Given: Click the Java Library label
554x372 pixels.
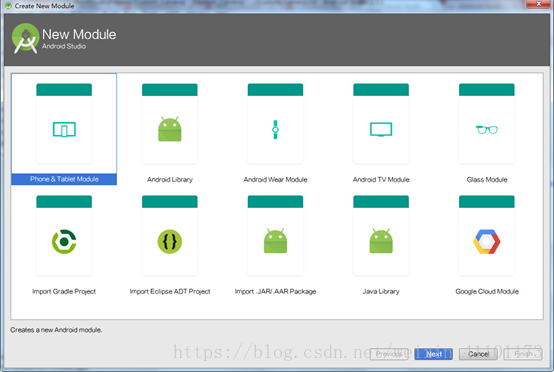Looking at the screenshot, I should click(x=381, y=291).
